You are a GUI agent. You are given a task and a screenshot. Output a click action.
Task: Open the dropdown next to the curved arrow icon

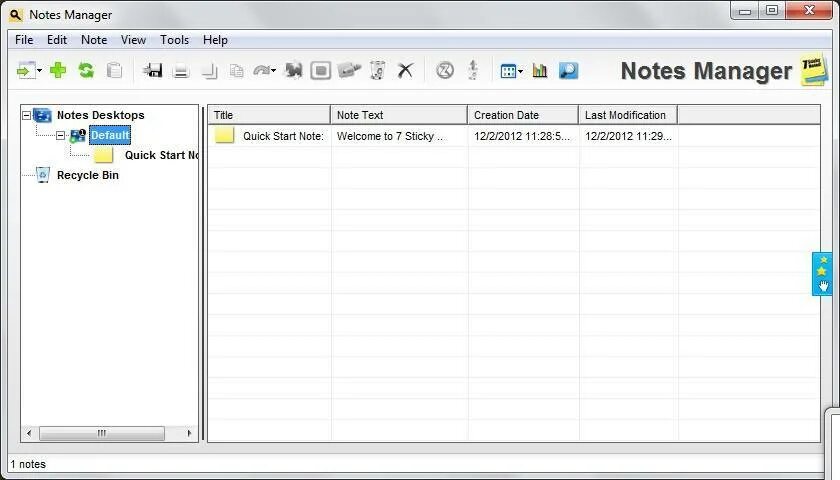pyautogui.click(x=274, y=71)
